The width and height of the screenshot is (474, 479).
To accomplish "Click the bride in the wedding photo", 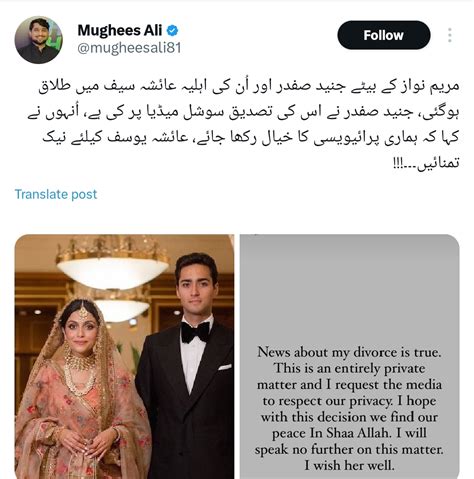I will point(80,390).
